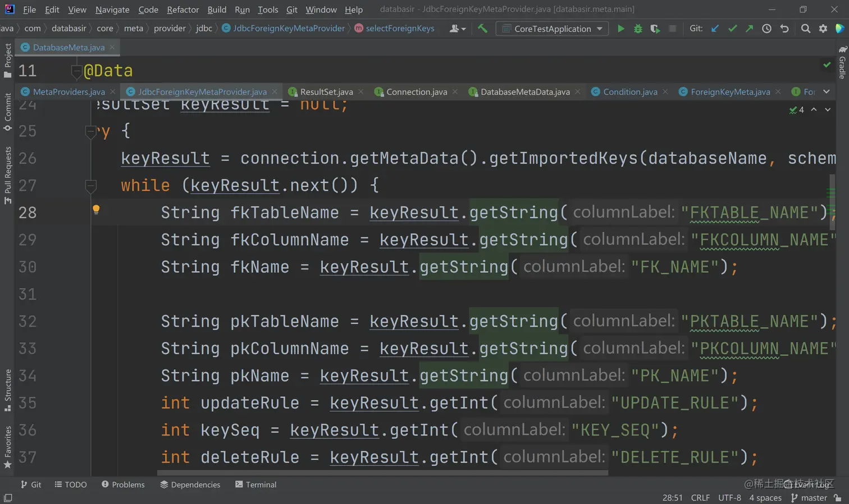849x504 pixels.
Task: Open the Tools menu
Action: point(268,10)
